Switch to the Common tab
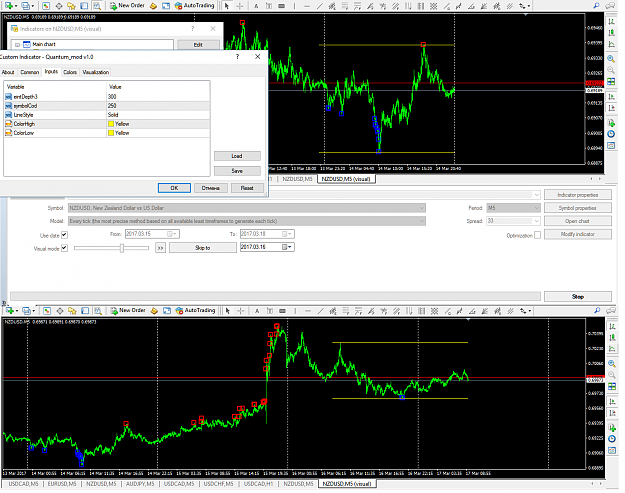The width and height of the screenshot is (625, 493). [29, 72]
